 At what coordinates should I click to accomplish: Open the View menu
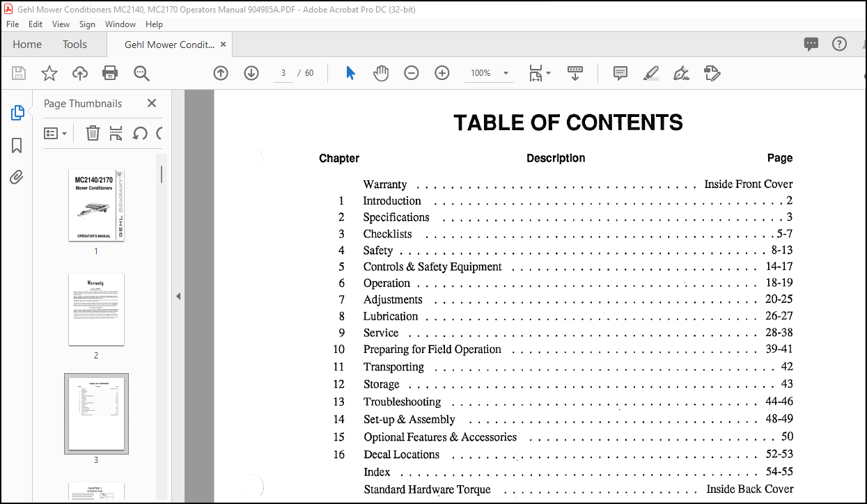coord(61,24)
